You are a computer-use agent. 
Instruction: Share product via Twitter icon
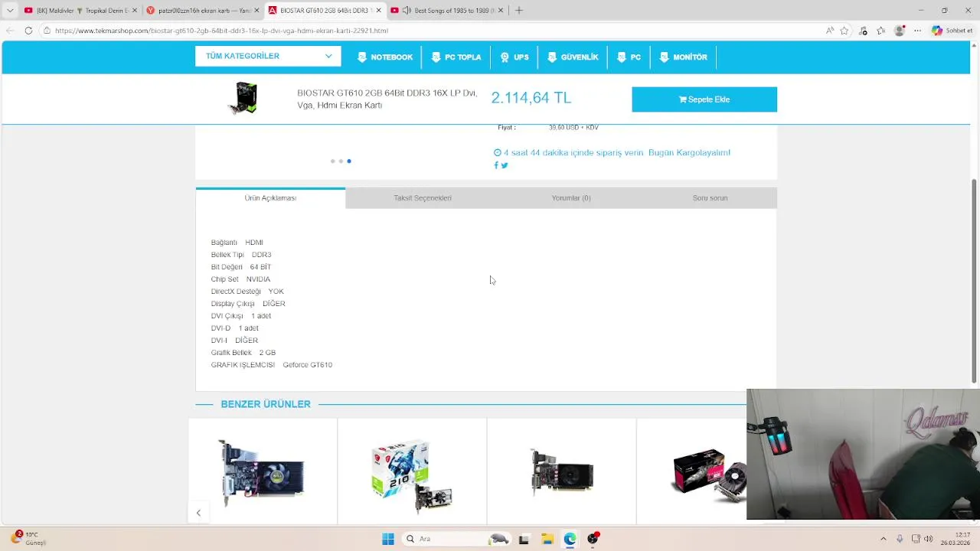point(505,165)
